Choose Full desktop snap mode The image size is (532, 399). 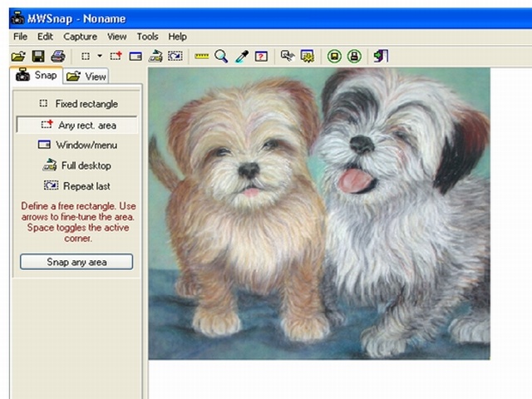(77, 165)
